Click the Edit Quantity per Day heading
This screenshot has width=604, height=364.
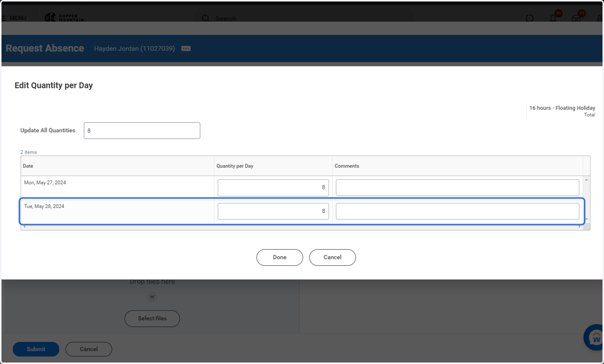coord(54,86)
